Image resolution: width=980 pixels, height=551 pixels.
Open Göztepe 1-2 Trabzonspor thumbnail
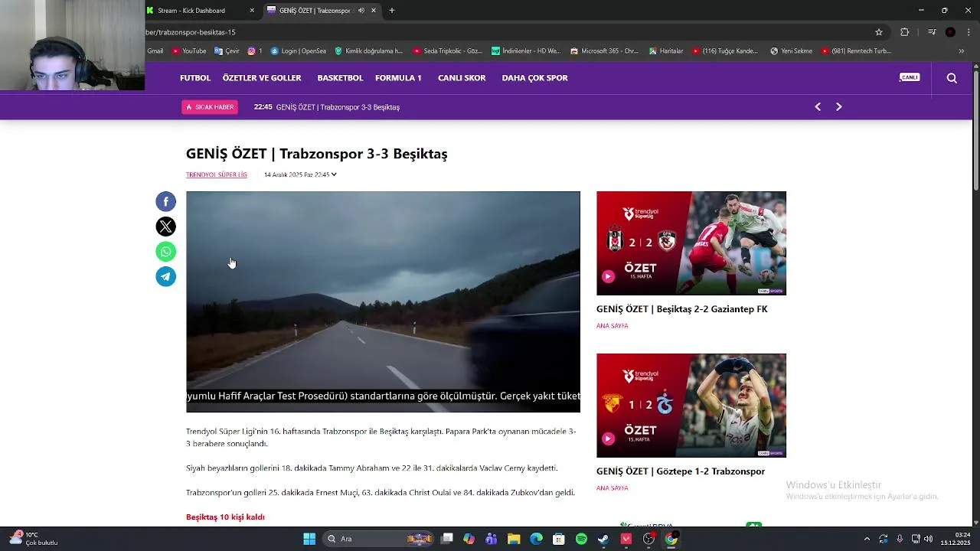pos(691,406)
